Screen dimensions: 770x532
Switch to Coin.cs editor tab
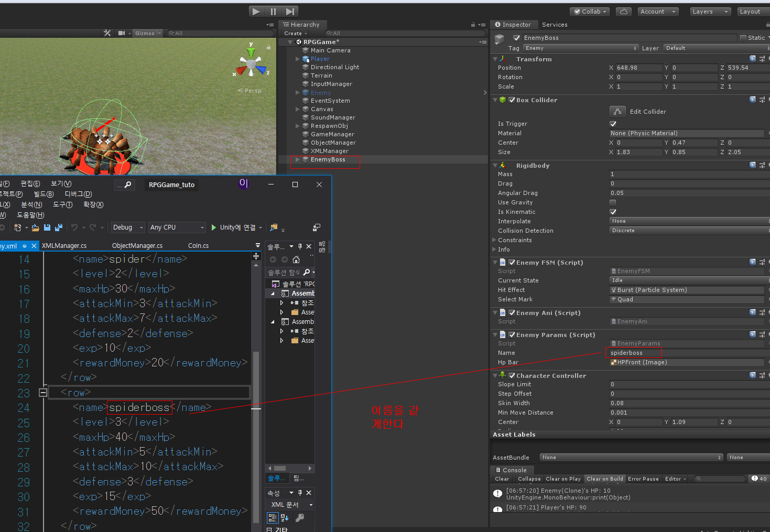[198, 246]
